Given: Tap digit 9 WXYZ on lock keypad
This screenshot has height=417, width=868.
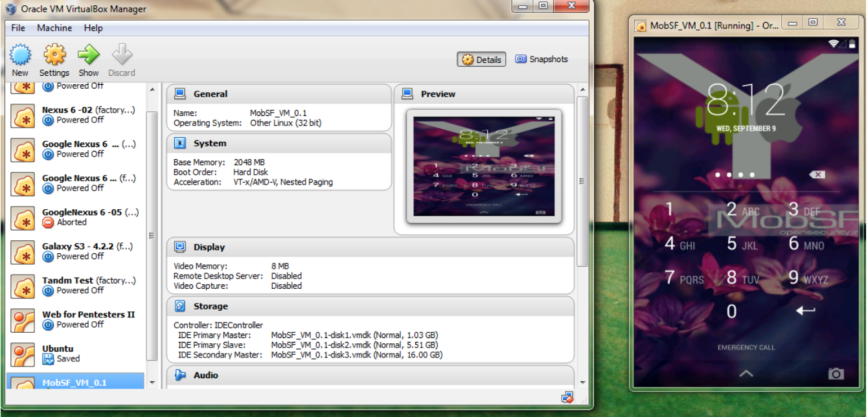Looking at the screenshot, I should click(808, 277).
